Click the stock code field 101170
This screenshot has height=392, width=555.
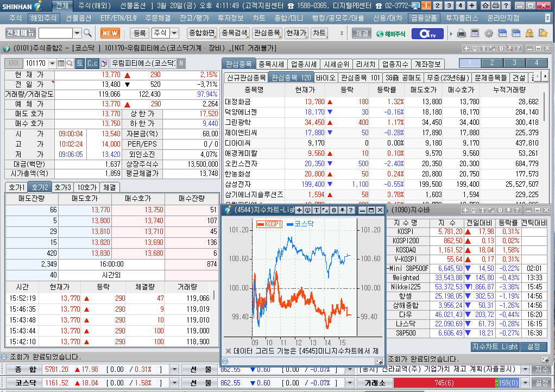point(36,64)
